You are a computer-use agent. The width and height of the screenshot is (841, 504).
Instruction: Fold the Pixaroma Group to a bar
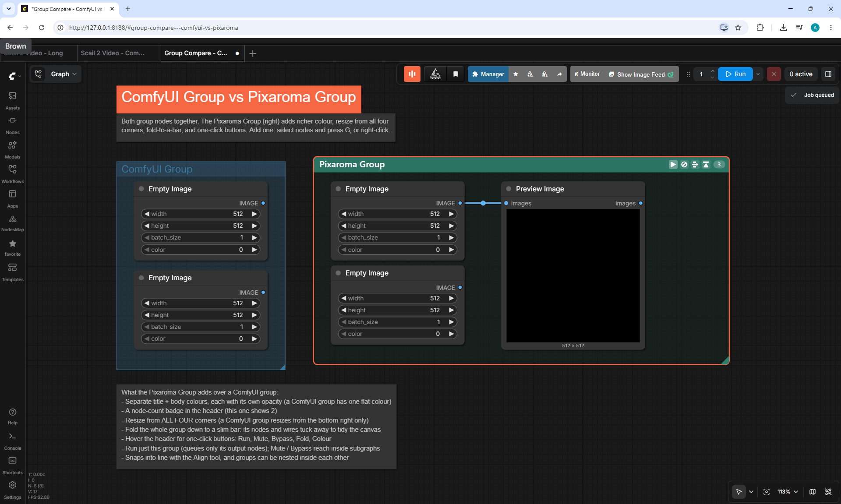(x=706, y=165)
